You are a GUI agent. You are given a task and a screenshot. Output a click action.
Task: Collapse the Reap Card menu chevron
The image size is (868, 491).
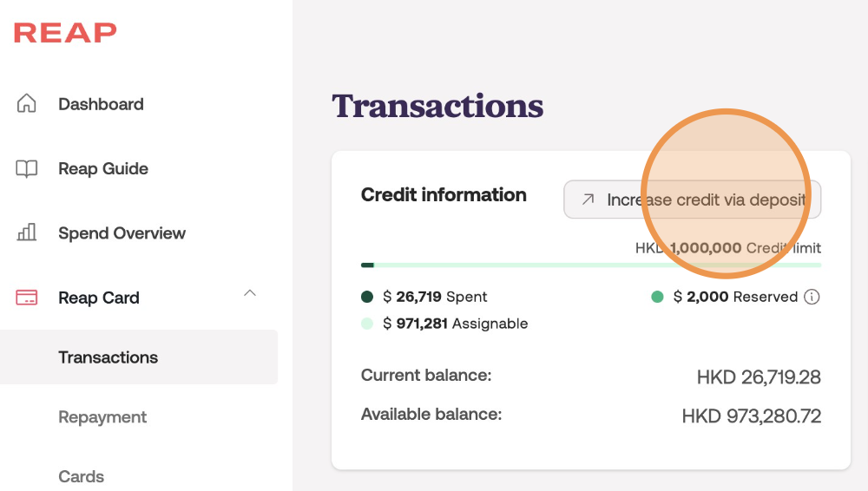click(x=250, y=293)
